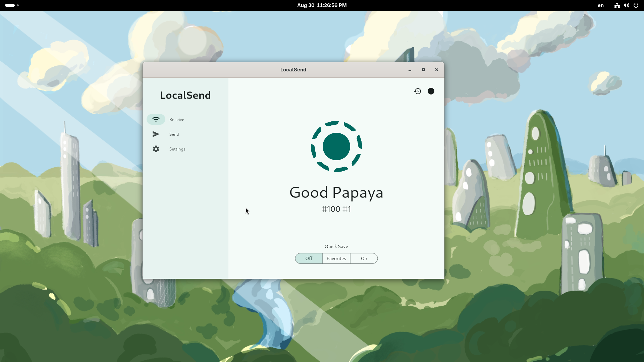The width and height of the screenshot is (644, 362).
Task: Set Quick Save to Off
Action: coord(309,258)
